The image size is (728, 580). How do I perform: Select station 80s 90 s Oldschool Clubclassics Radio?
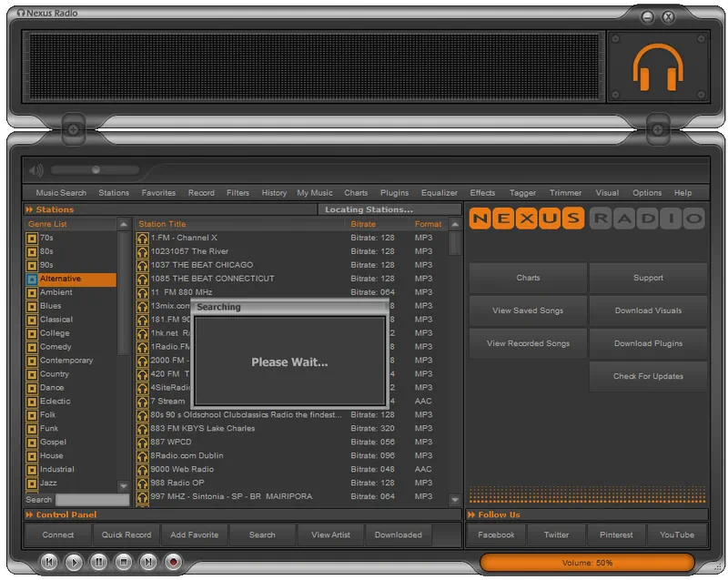coord(246,415)
